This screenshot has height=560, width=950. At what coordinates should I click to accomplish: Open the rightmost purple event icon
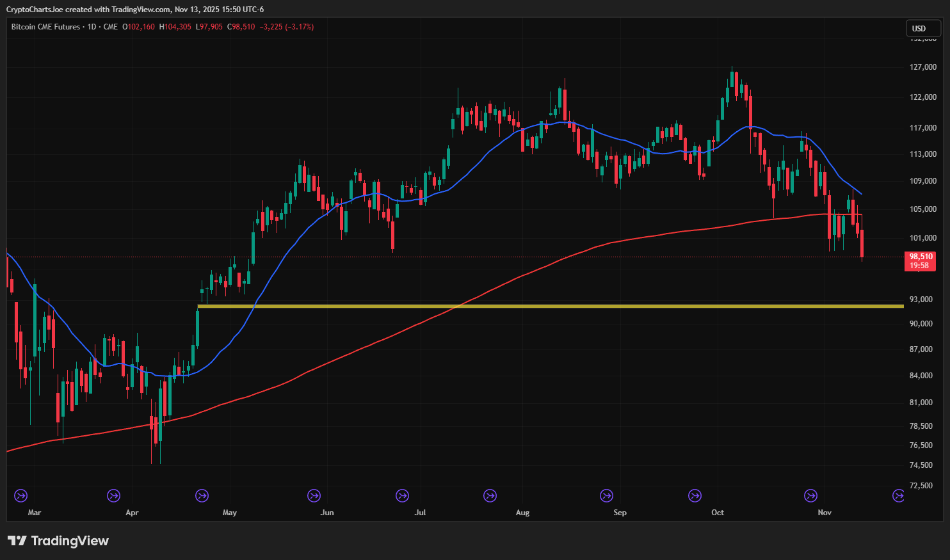898,495
